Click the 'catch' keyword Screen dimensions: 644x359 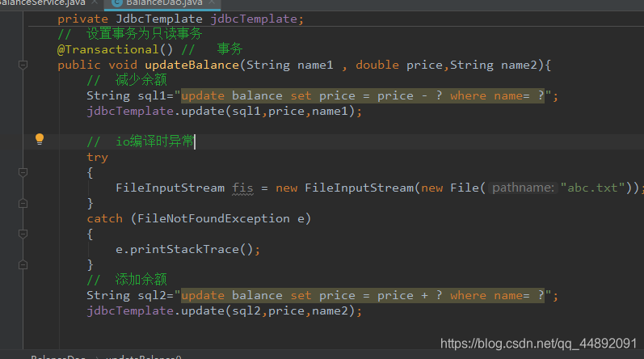tap(105, 218)
